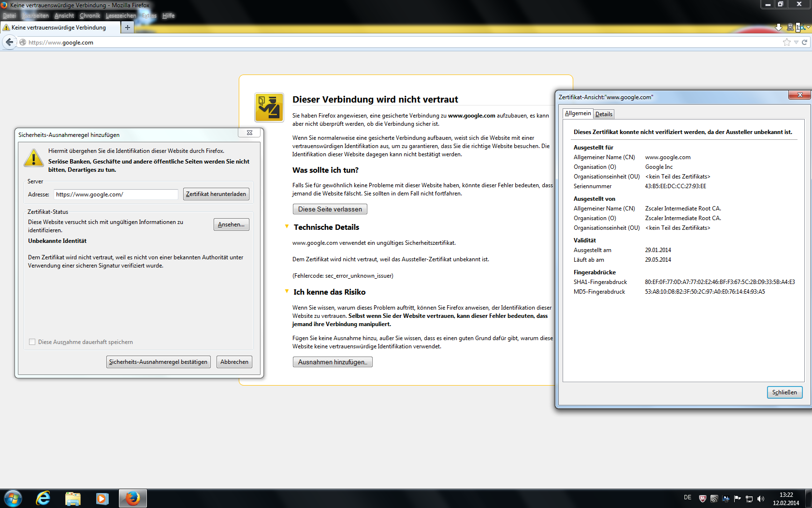Viewport: 812px width, 508px height.
Task: Launch Firefox from the taskbar
Action: point(132,498)
